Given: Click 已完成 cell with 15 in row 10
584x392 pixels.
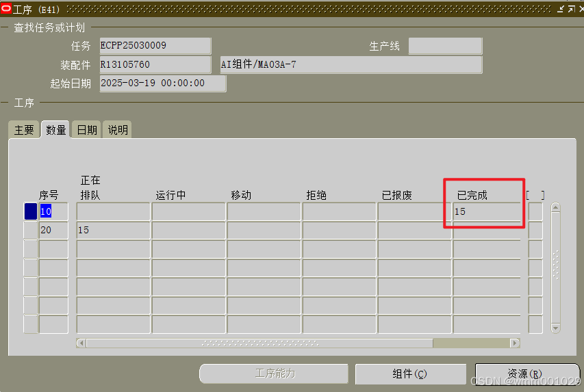Looking at the screenshot, I should click(x=487, y=211).
